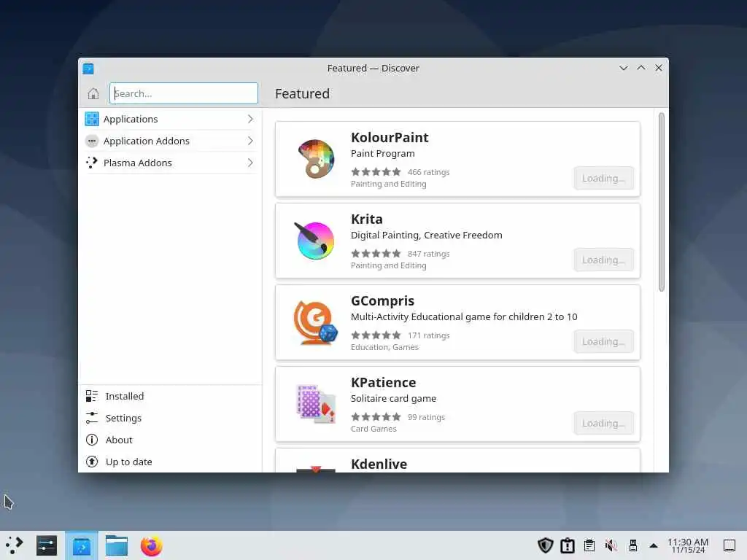Open the Up to date page

(170, 462)
